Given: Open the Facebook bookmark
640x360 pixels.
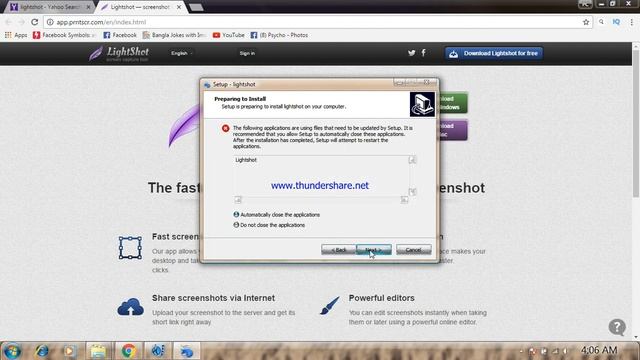Looking at the screenshot, I should [x=120, y=35].
